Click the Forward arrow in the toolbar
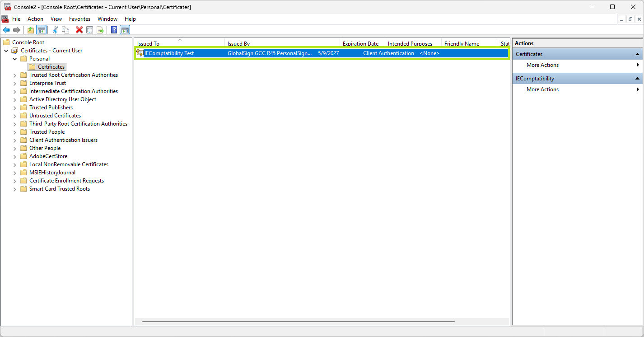Image resolution: width=644 pixels, height=337 pixels. [x=17, y=30]
